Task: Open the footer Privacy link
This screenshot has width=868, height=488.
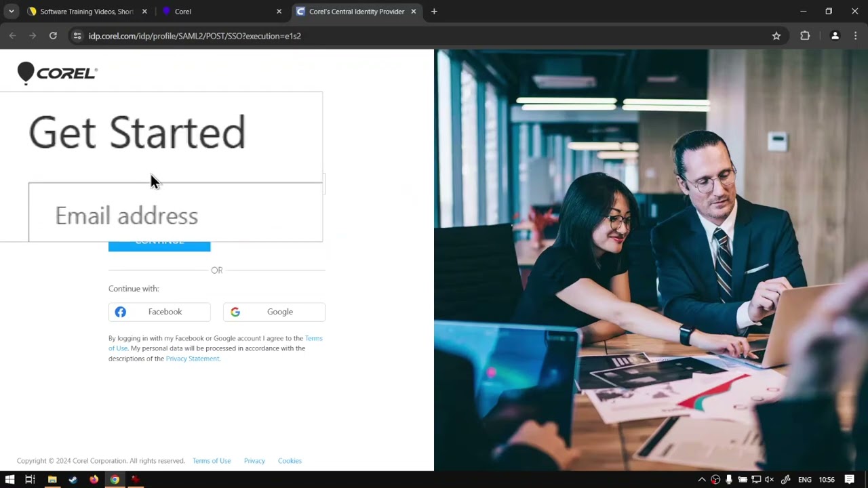Action: coord(254,461)
